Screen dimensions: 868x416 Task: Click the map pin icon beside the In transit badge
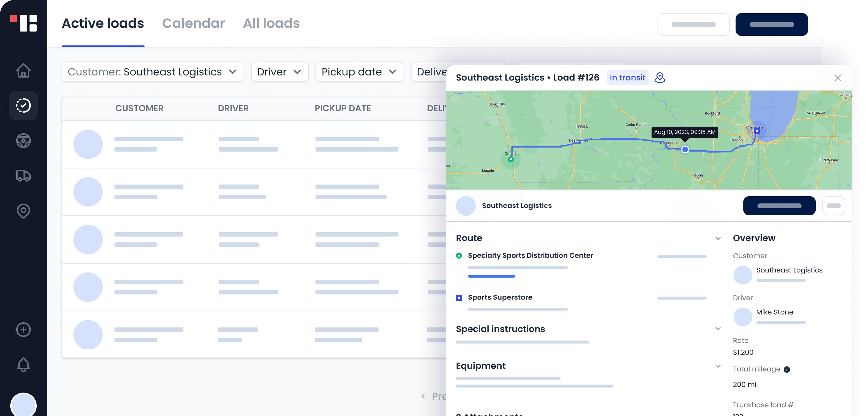[660, 77]
